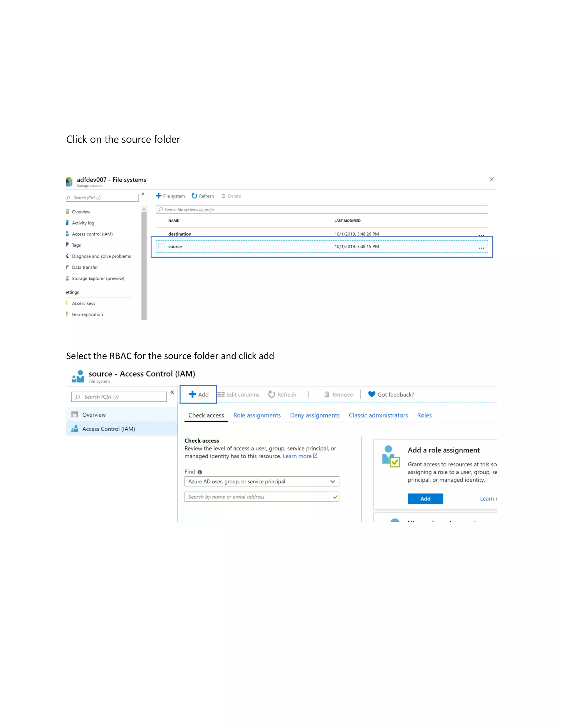The height and width of the screenshot is (728, 563).
Task: Collapse the storage account side menu
Action: (x=143, y=194)
